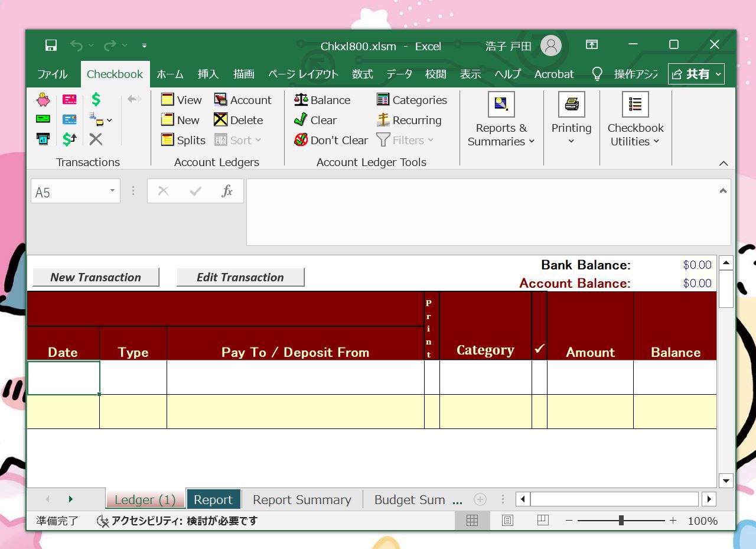Click the Name Box showing A5
Screen dimensions: 756x549
[69, 191]
